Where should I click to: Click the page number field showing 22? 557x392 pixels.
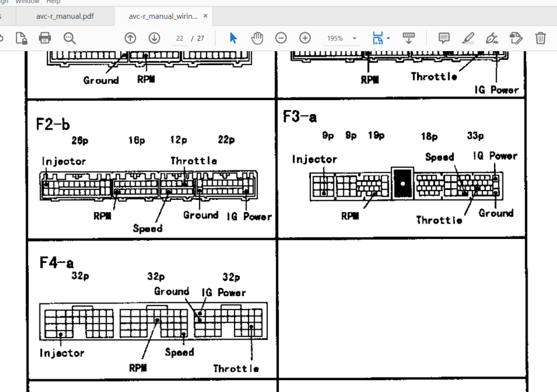tap(180, 38)
